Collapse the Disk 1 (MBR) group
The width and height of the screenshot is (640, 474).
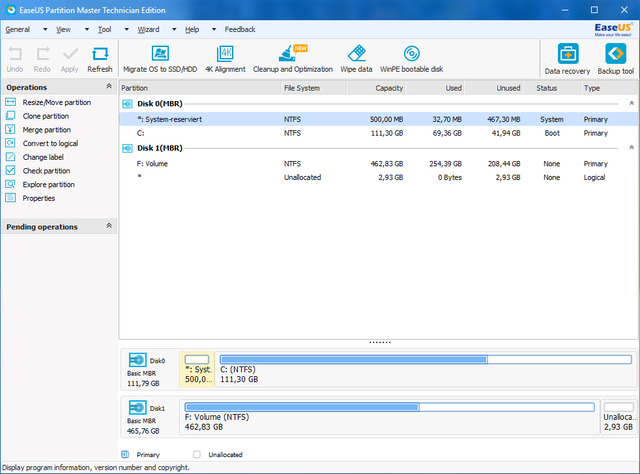coord(631,148)
